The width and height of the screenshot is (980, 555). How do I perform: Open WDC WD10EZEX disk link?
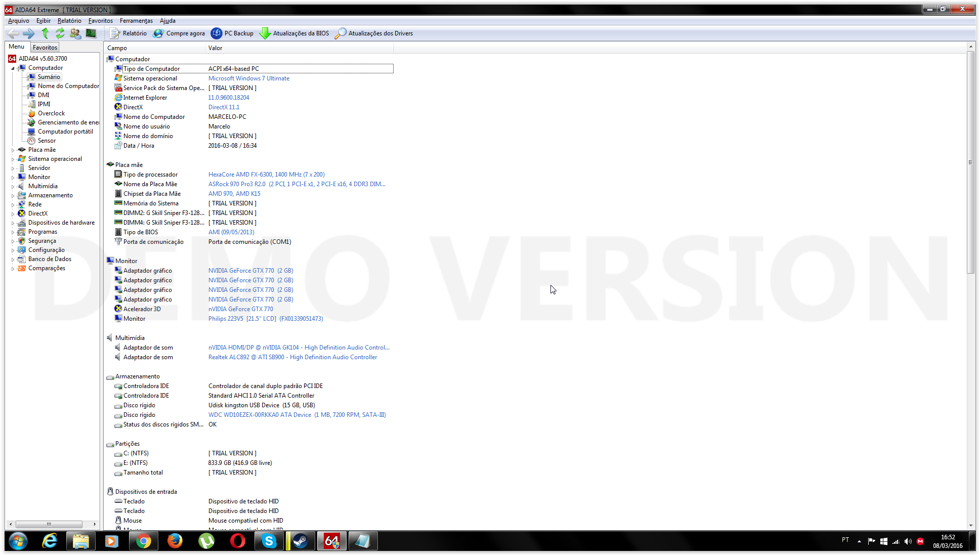pyautogui.click(x=297, y=415)
